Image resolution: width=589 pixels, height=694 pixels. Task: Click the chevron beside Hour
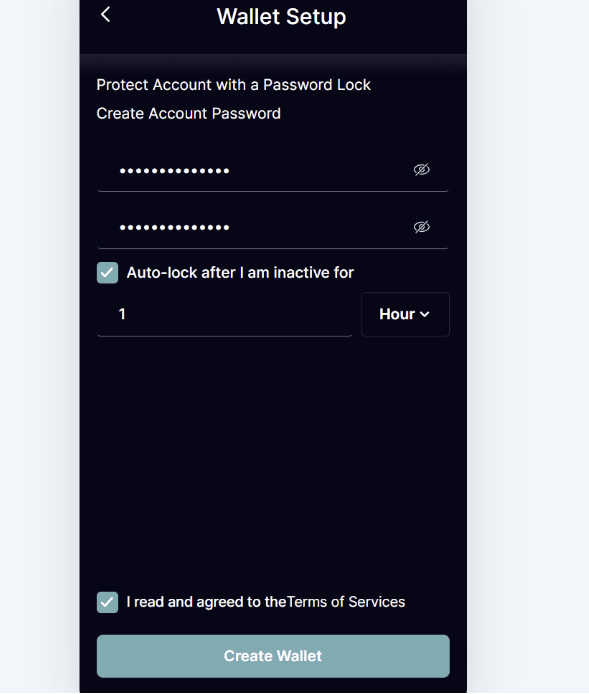424,314
